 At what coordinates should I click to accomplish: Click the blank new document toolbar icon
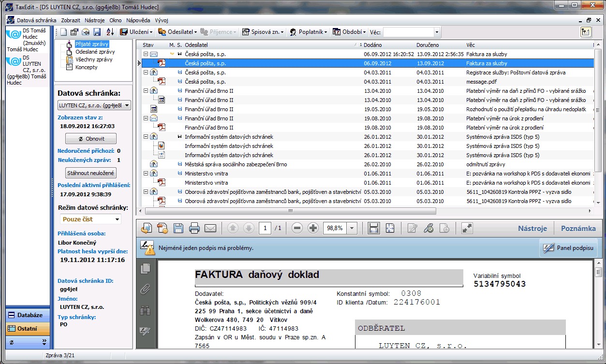(x=63, y=32)
